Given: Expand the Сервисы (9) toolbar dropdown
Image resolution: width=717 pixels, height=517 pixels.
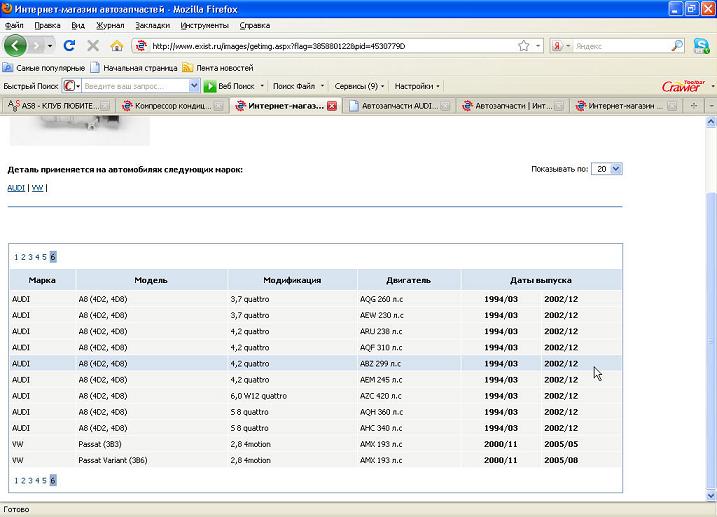Looking at the screenshot, I should click(x=360, y=86).
